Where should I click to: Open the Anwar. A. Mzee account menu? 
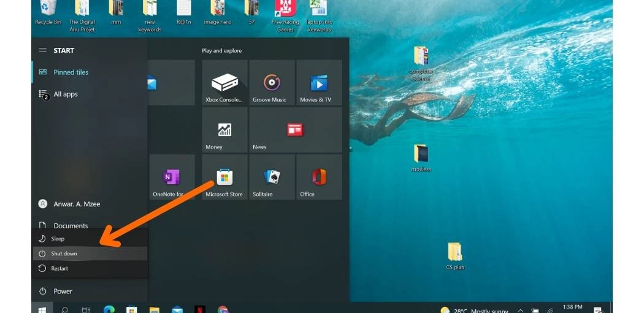tap(90, 204)
